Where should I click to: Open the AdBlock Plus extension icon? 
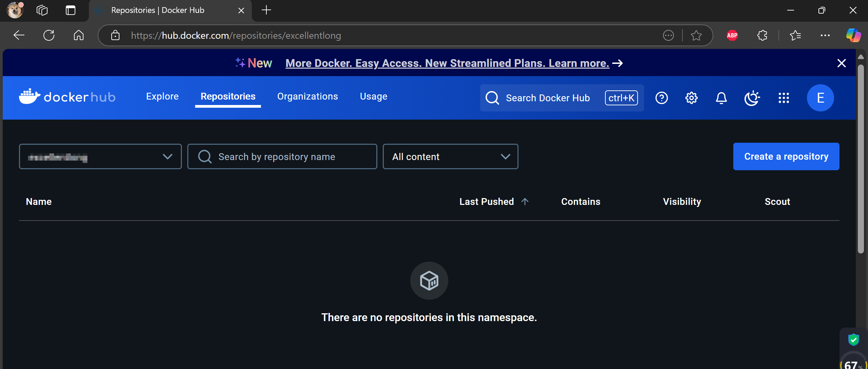coord(732,35)
